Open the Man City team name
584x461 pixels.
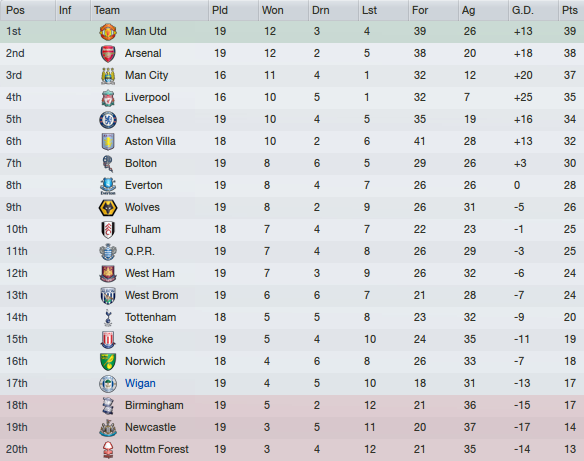[x=146, y=76]
